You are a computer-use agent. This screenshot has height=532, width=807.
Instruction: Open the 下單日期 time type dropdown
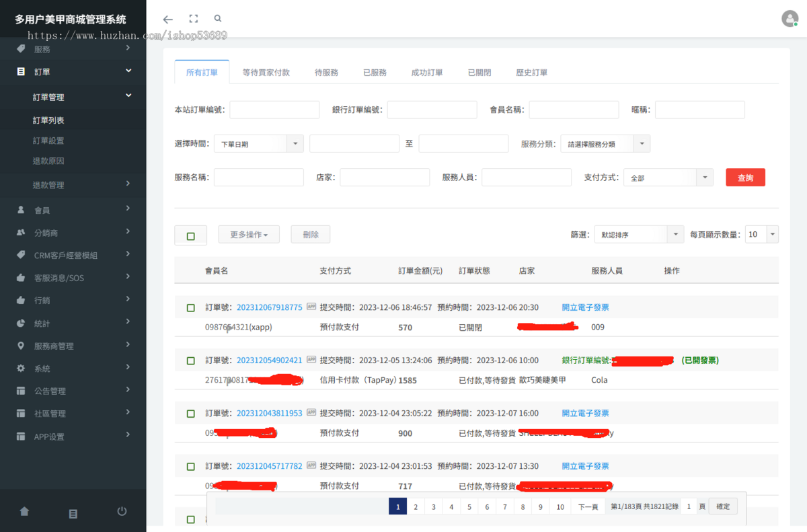pos(259,144)
